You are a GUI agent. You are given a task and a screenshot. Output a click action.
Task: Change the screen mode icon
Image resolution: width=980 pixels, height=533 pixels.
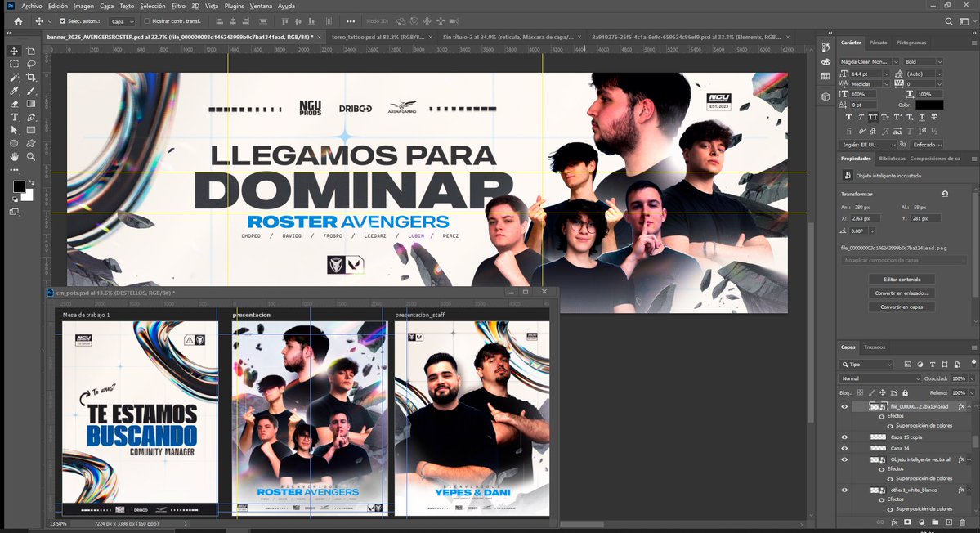point(15,212)
